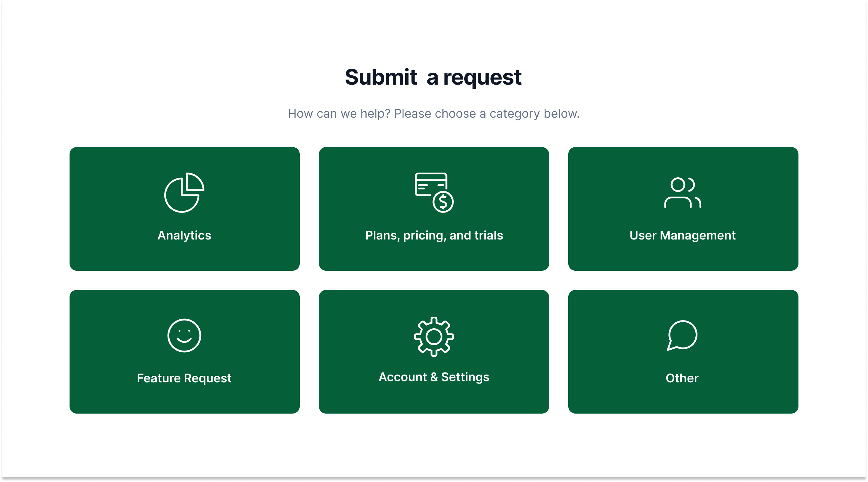The image size is (868, 482).
Task: Click the Other chat bubble icon
Action: pos(682,336)
